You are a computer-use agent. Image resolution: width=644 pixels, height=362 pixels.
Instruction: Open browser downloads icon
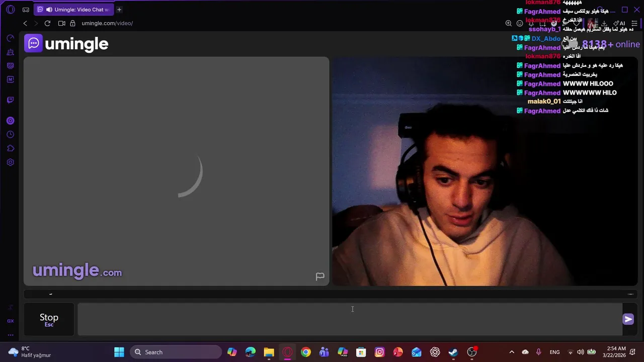(x=604, y=23)
